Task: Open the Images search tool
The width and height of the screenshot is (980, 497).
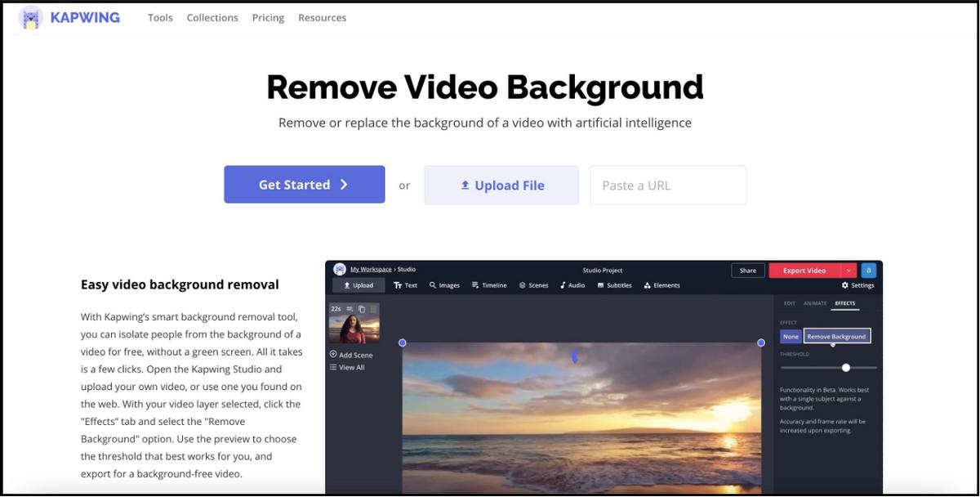Action: coord(444,285)
